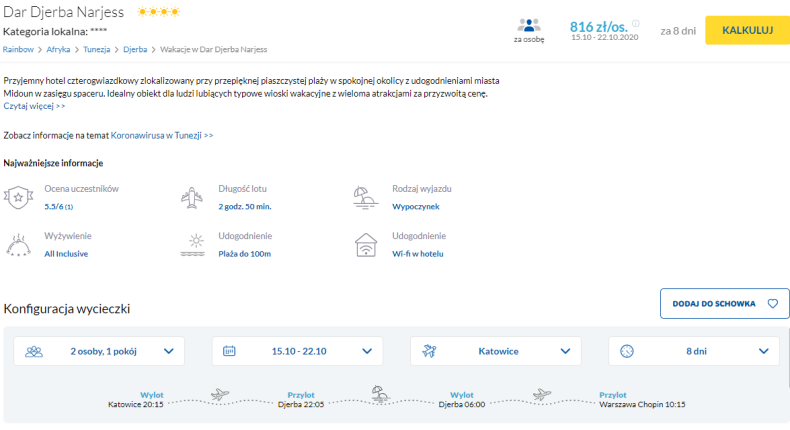Click the 15.10 - 22.10.2020 date under price
The width and height of the screenshot is (790, 430).
coord(605,37)
